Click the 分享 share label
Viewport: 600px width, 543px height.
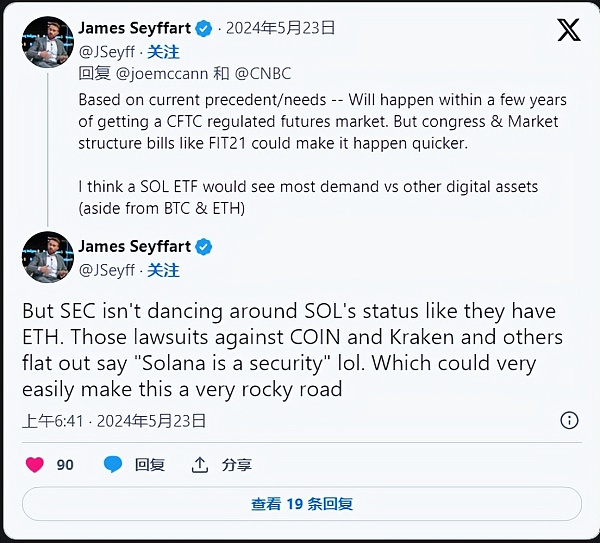click(237, 464)
